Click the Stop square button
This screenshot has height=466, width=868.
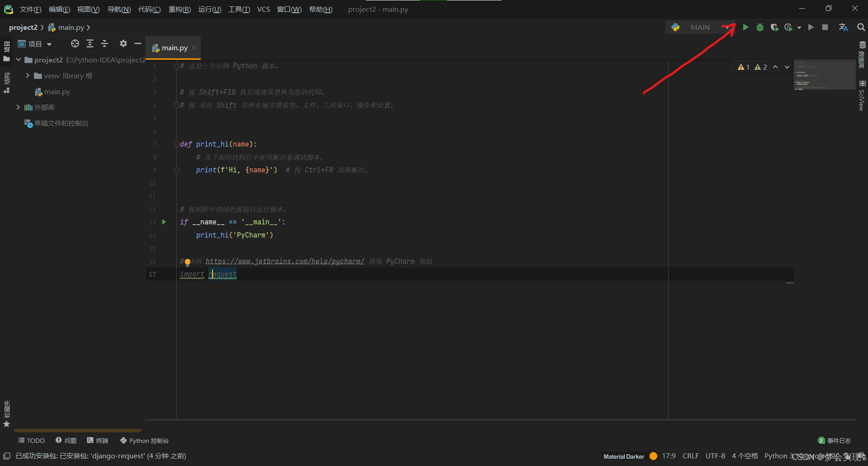click(x=825, y=28)
